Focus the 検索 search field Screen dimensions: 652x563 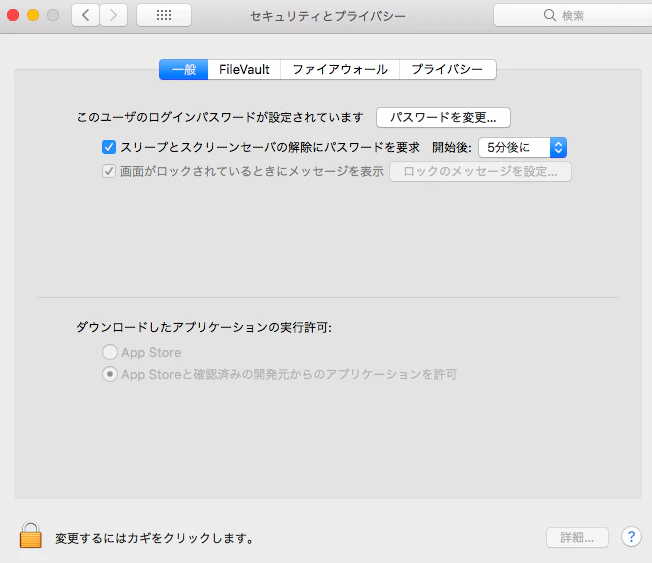[574, 15]
